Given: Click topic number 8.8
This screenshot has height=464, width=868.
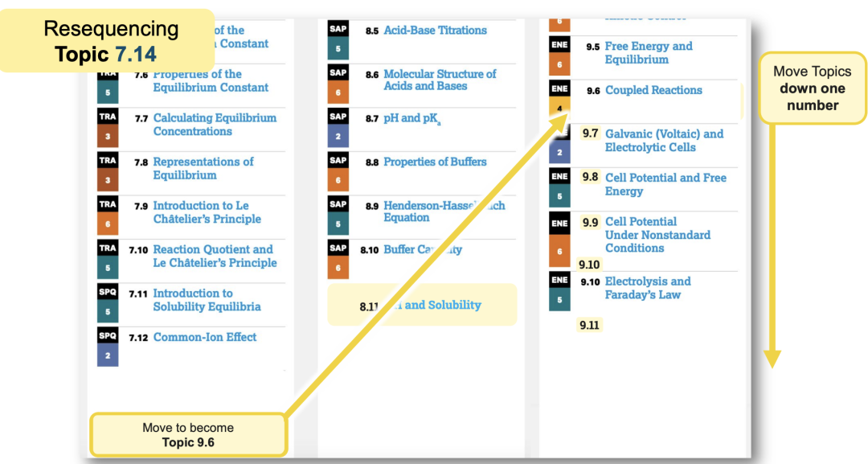Looking at the screenshot, I should [371, 162].
